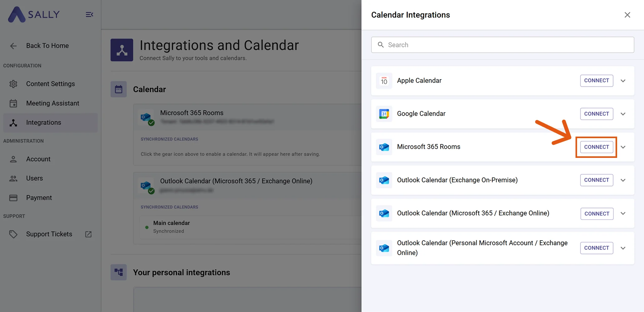The image size is (644, 312).
Task: Open Content Settings menu item
Action: tap(50, 84)
